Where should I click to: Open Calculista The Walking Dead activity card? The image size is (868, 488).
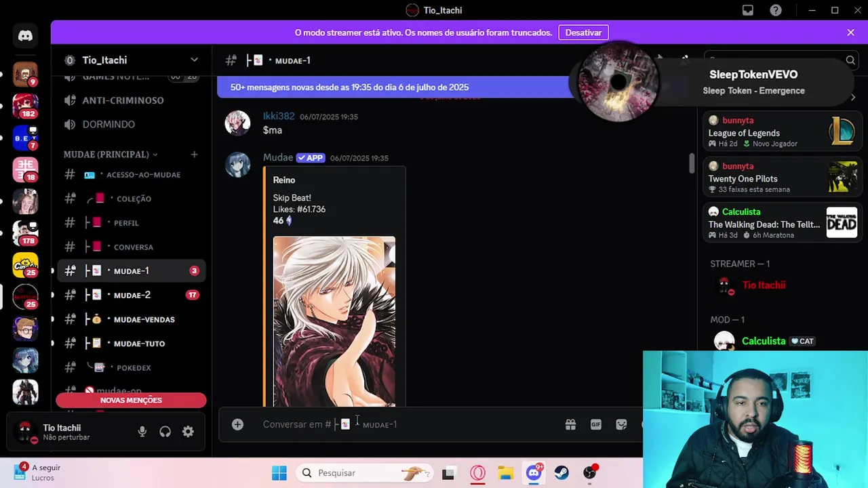(781, 222)
